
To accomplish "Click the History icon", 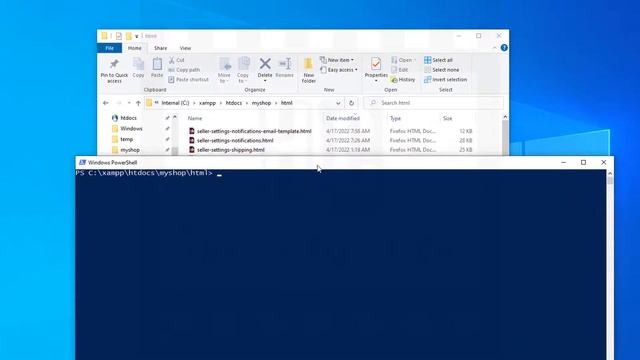I will click(x=394, y=80).
